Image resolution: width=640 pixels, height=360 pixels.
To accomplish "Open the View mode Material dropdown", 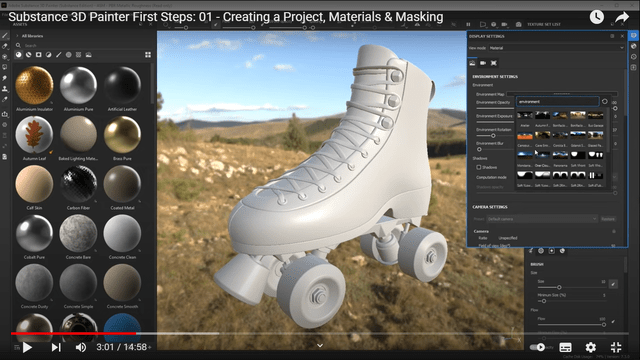I will tap(557, 48).
